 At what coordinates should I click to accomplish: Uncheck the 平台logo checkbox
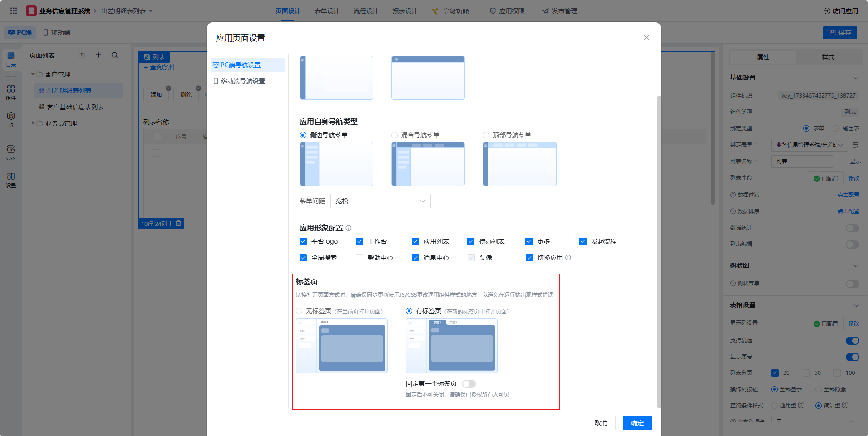click(x=303, y=241)
